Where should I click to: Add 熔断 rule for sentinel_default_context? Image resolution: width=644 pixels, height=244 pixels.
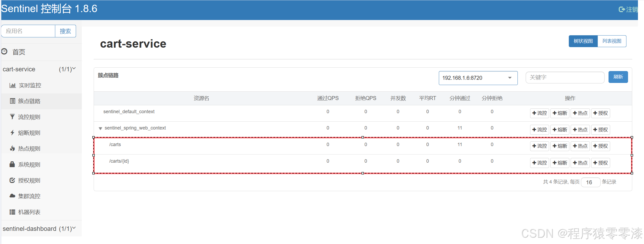tap(560, 113)
